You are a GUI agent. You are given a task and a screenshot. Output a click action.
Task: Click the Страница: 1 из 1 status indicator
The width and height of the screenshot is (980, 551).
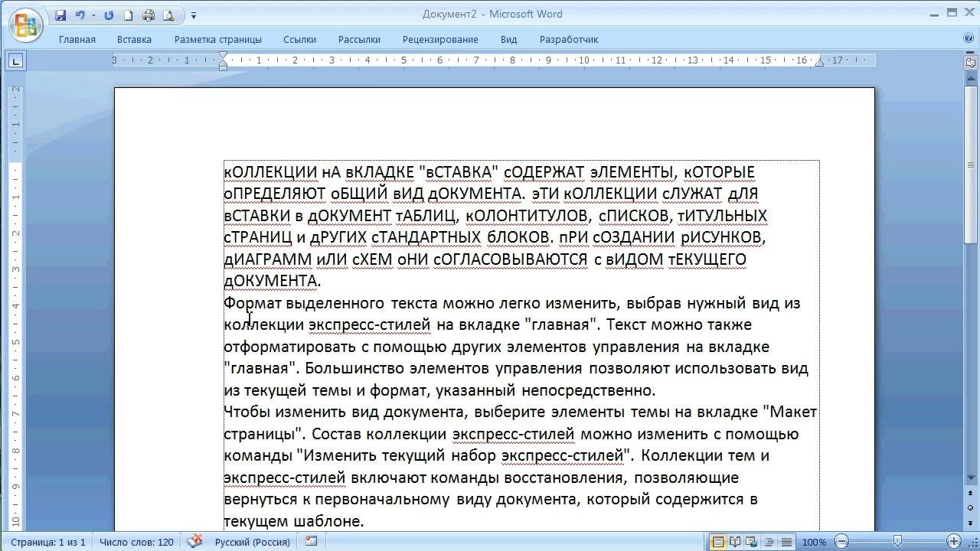tap(48, 542)
